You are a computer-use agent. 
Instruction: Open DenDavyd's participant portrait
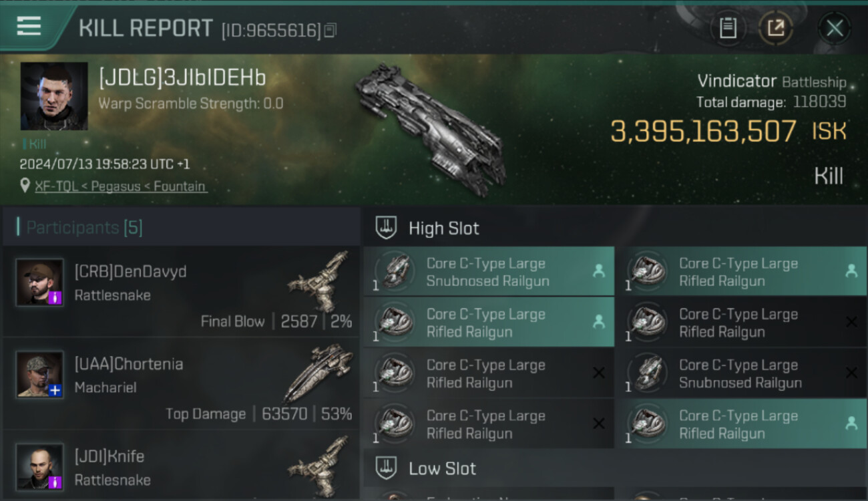click(40, 283)
